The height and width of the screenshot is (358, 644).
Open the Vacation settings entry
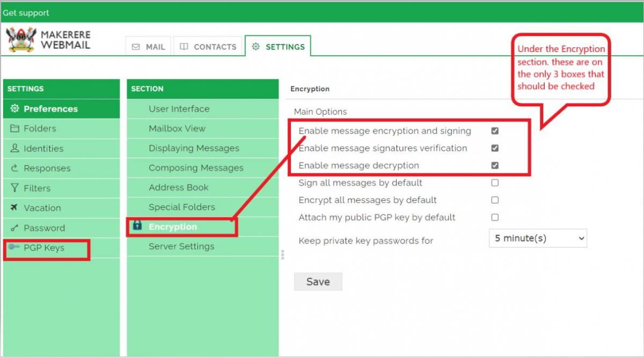[x=62, y=208]
